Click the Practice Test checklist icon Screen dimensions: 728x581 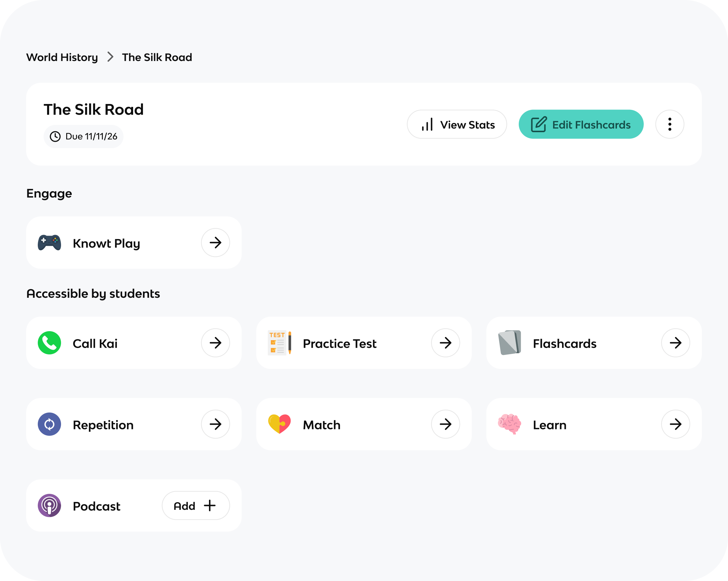click(279, 343)
